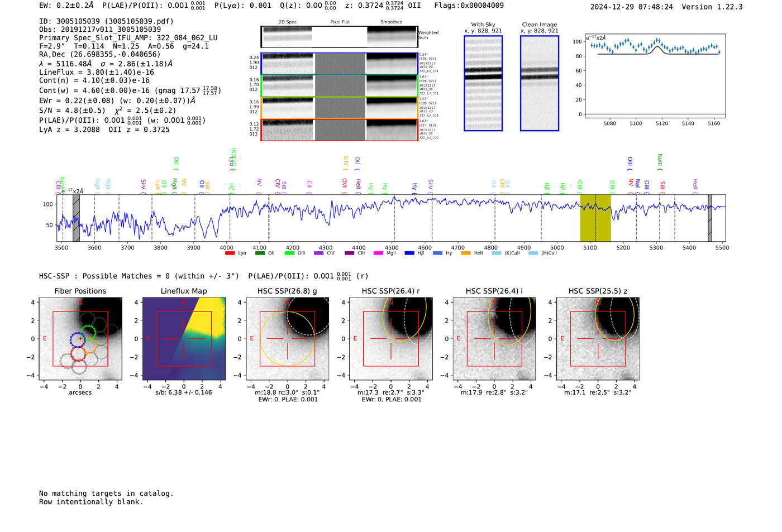Open the HSC SSP(26.4) i image
This screenshot has width=782, height=532.
click(494, 339)
